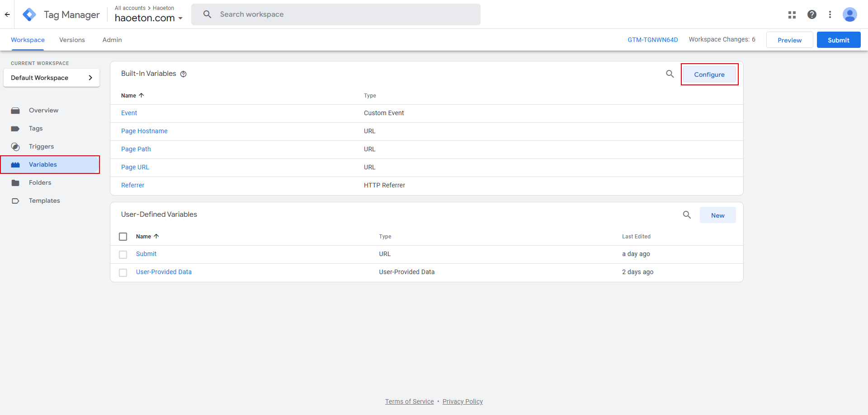The image size is (868, 415).
Task: Click the Tags icon in sidebar
Action: 15,129
